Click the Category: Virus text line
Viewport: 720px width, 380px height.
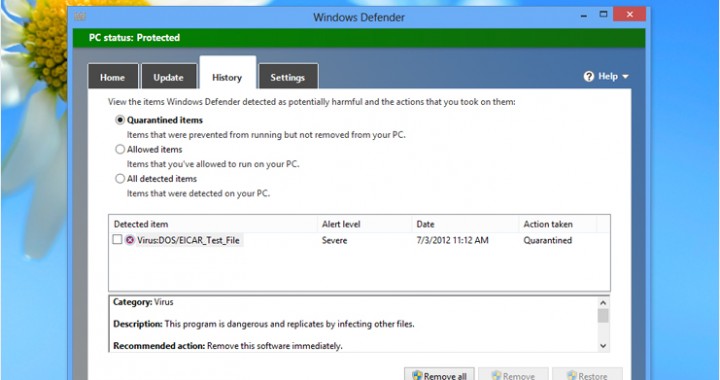[143, 302]
